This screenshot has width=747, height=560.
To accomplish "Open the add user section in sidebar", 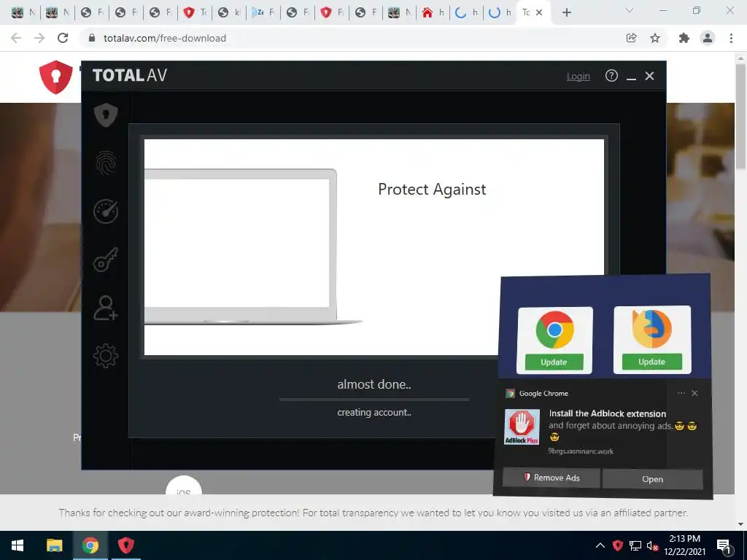I will pos(106,308).
